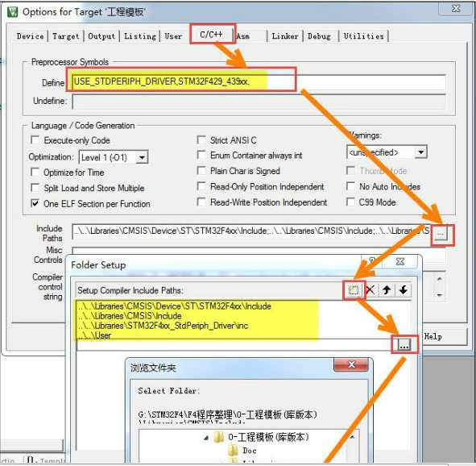Enable the No Auto Includes checkbox
This screenshot has width=476, height=466.
[350, 186]
